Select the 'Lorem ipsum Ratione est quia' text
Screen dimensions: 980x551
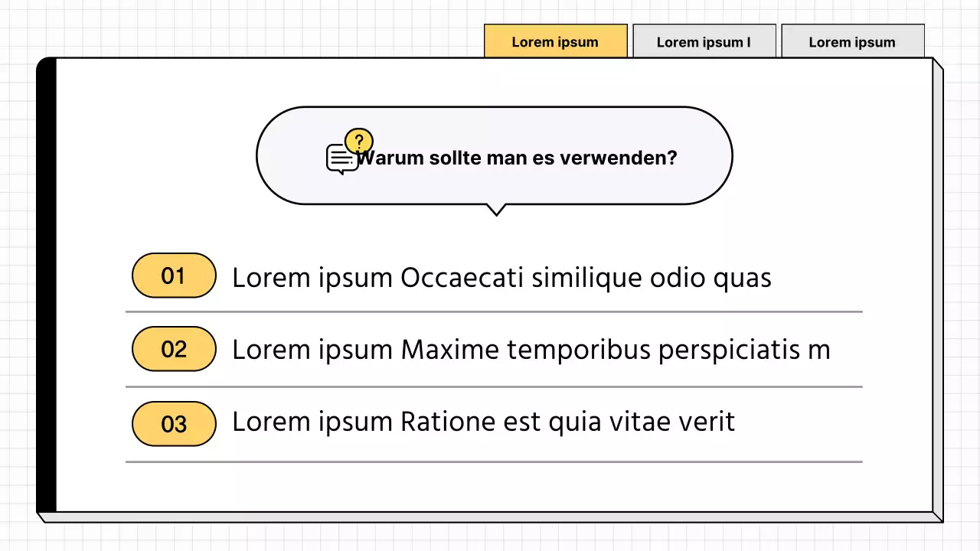pos(483,422)
